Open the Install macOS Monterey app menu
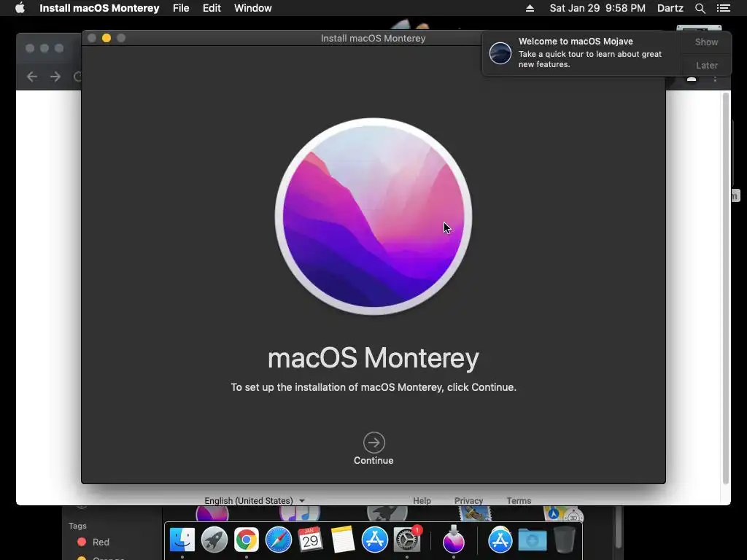The height and width of the screenshot is (560, 747). coord(99,8)
